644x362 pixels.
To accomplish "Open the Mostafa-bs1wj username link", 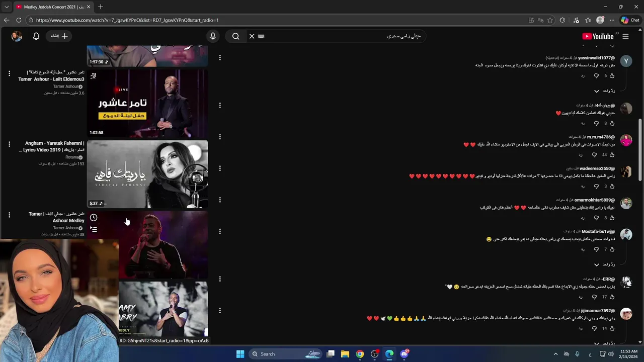I will [x=598, y=232].
